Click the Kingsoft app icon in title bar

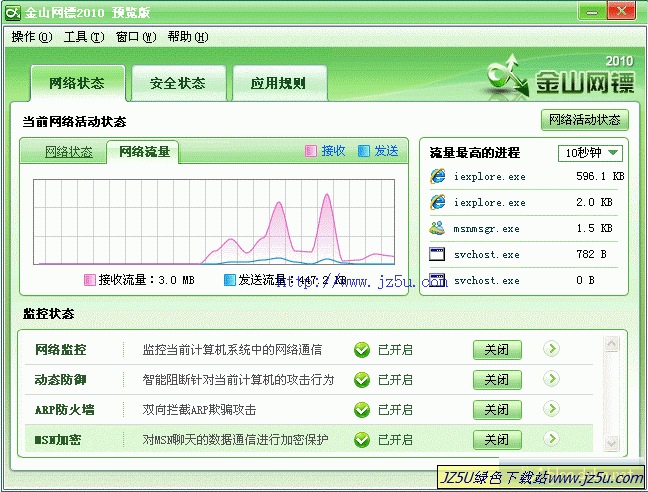point(12,12)
